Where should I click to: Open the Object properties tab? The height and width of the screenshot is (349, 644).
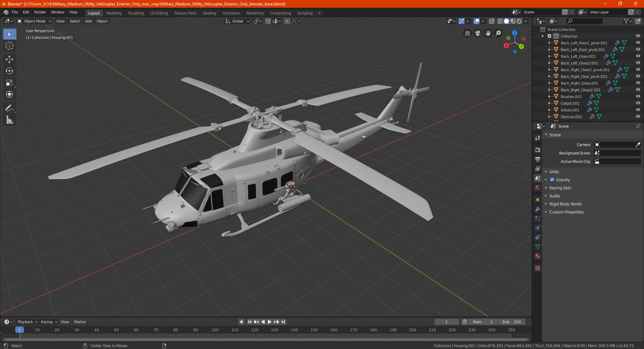538,200
